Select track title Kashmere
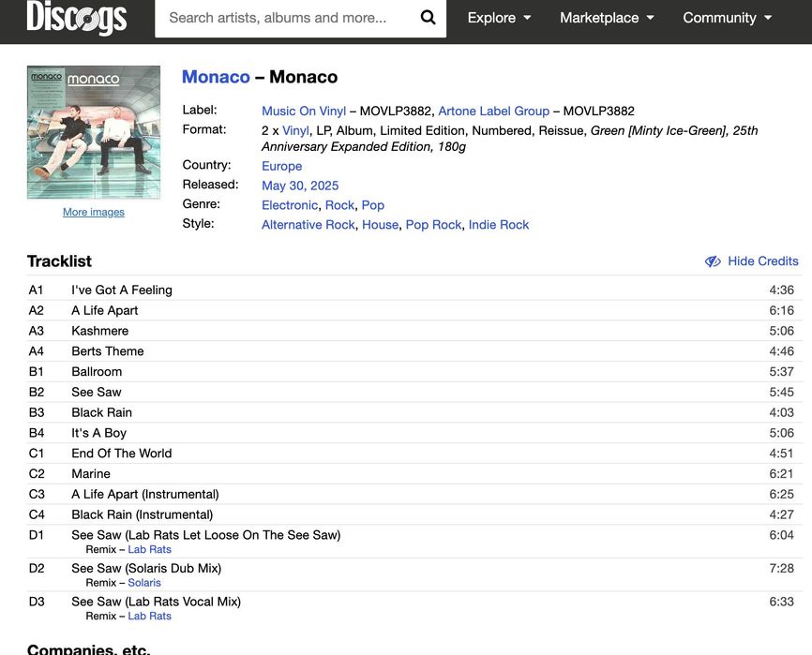Screen dimensions: 812x655 pyautogui.click(x=100, y=331)
